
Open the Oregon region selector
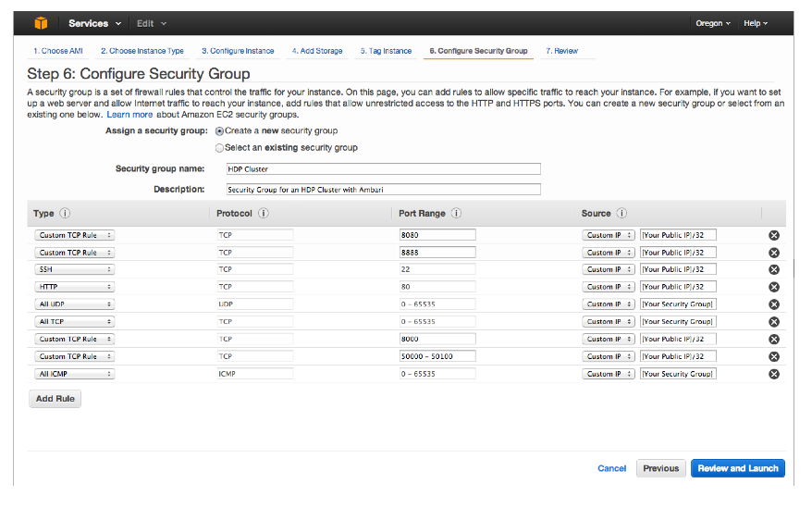point(712,23)
